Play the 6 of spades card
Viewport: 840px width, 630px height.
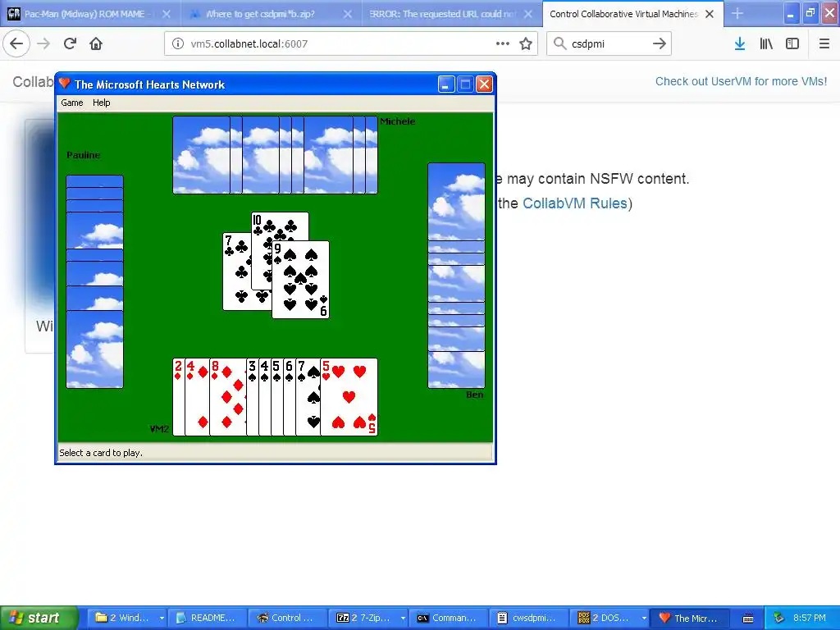[290, 397]
